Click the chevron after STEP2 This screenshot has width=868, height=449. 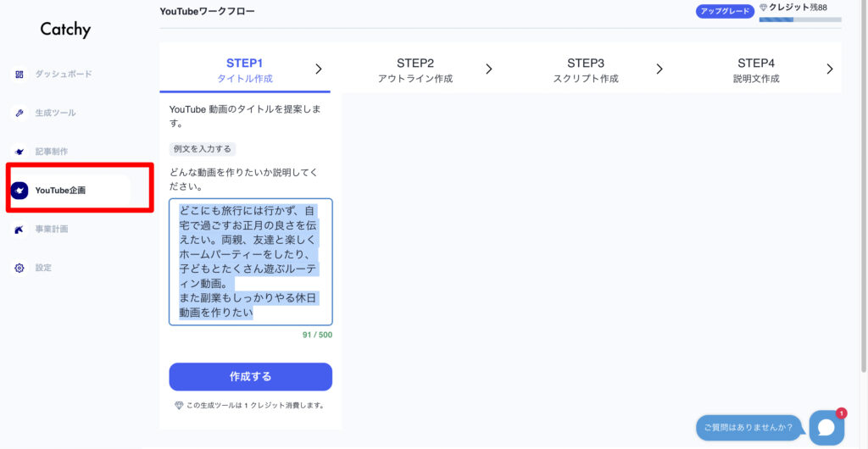click(x=489, y=69)
